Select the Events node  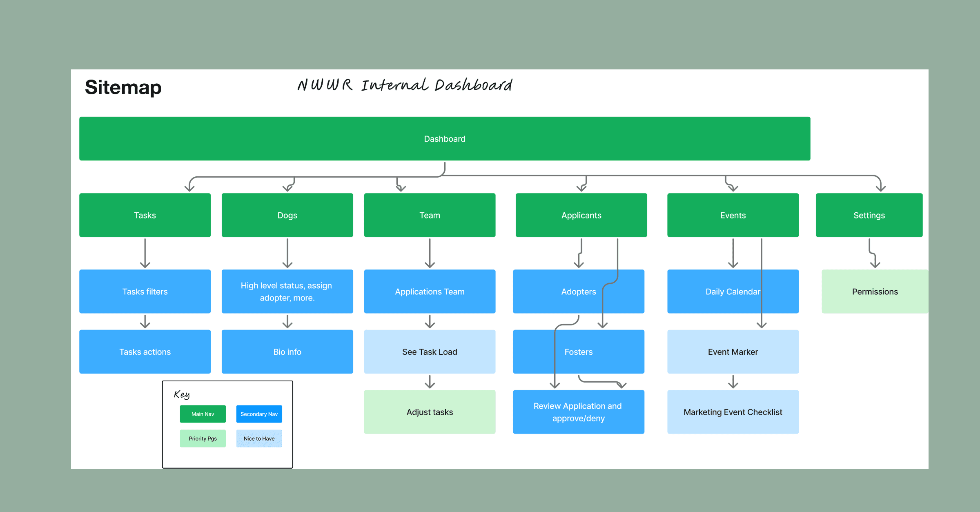point(733,215)
